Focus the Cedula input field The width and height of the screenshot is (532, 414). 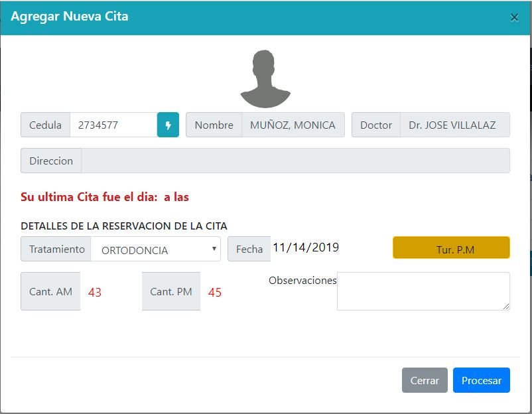tap(113, 125)
